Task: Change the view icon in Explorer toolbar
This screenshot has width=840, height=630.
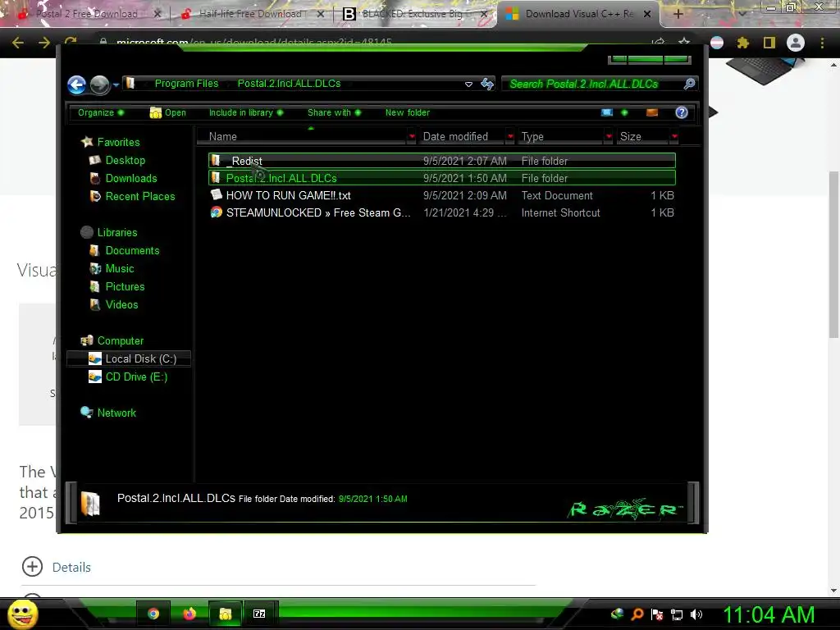Action: coord(607,112)
